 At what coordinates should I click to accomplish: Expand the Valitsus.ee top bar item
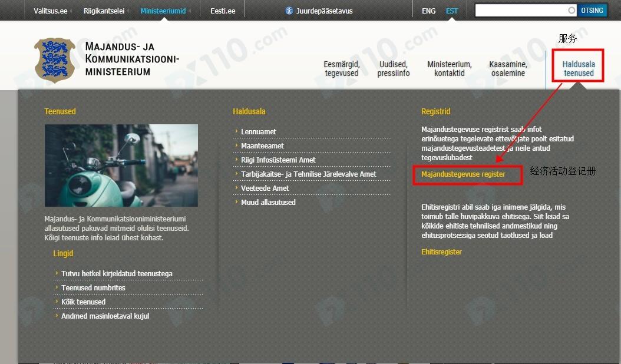click(50, 11)
